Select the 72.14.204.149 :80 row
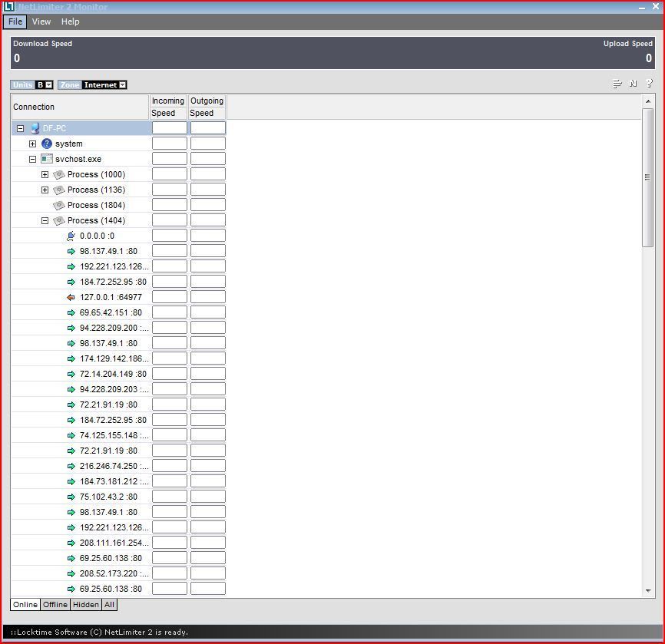The height and width of the screenshot is (644, 665). [119, 374]
